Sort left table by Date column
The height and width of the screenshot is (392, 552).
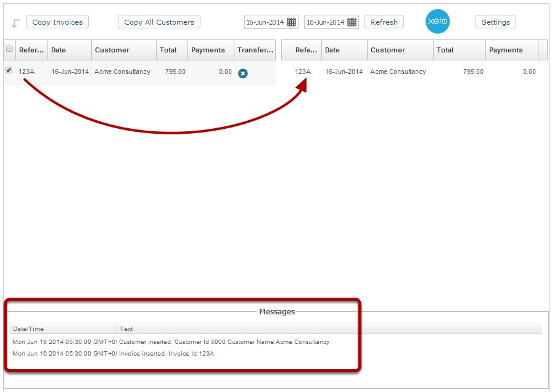pos(70,50)
